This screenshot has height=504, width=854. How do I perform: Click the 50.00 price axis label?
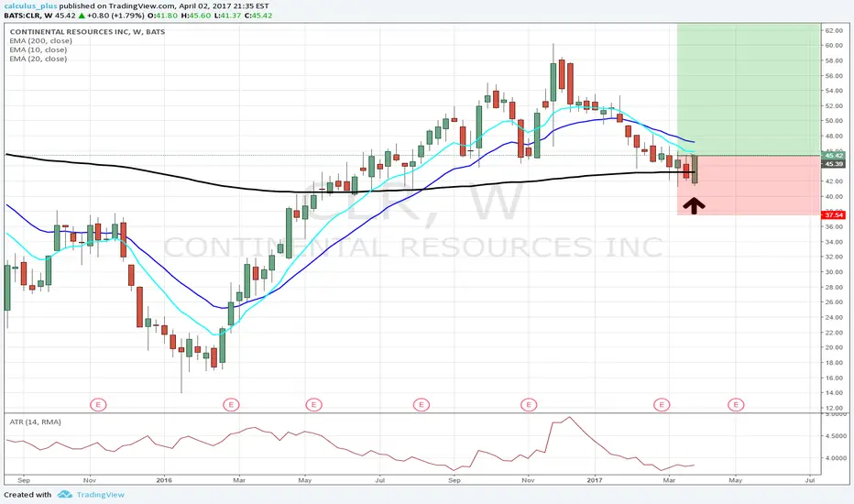point(834,121)
